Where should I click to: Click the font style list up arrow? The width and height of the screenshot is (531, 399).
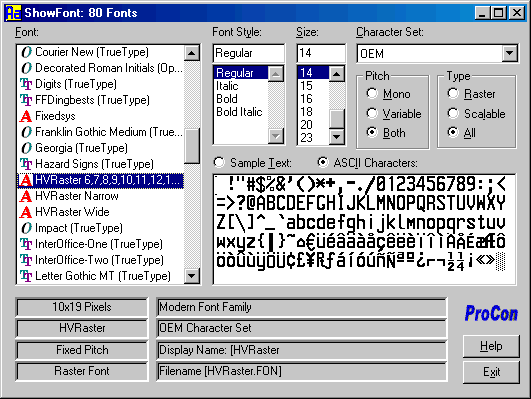pyautogui.click(x=276, y=74)
